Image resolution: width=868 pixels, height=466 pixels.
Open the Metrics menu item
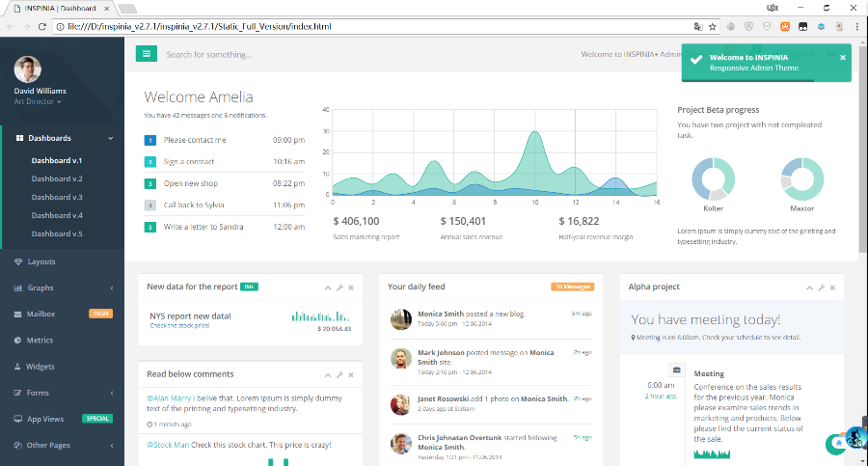click(x=62, y=341)
